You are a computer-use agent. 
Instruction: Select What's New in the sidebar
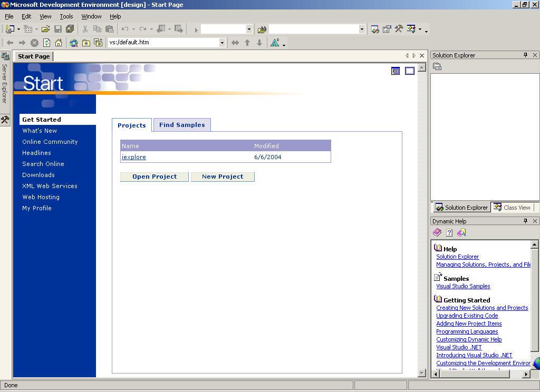click(x=40, y=131)
